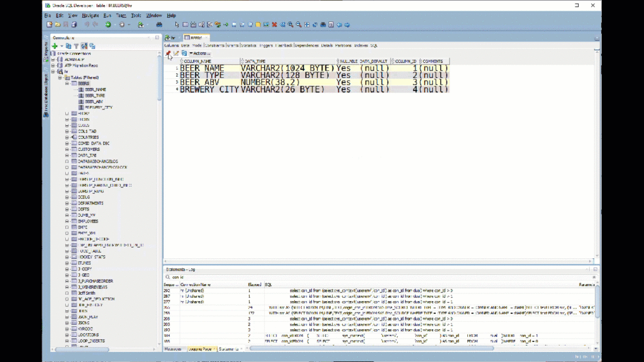Switch to the hr worksheet tab
The height and width of the screenshot is (362, 644).
pos(171,37)
